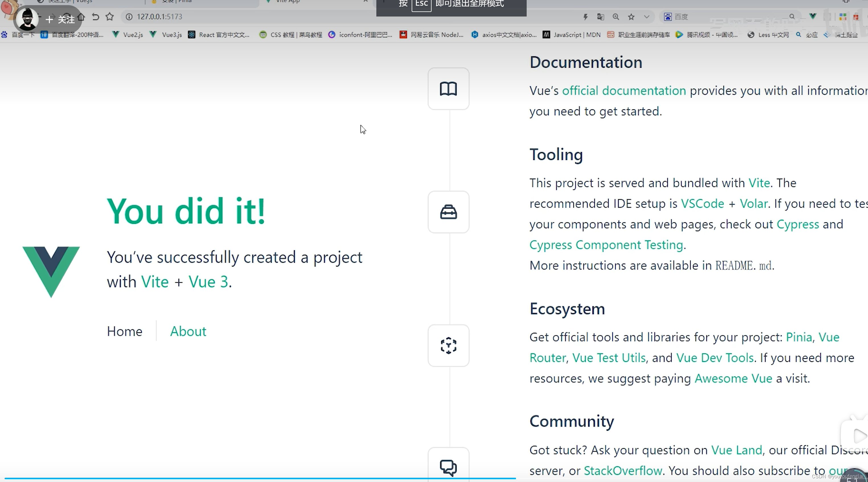Open the Volar link

(754, 204)
